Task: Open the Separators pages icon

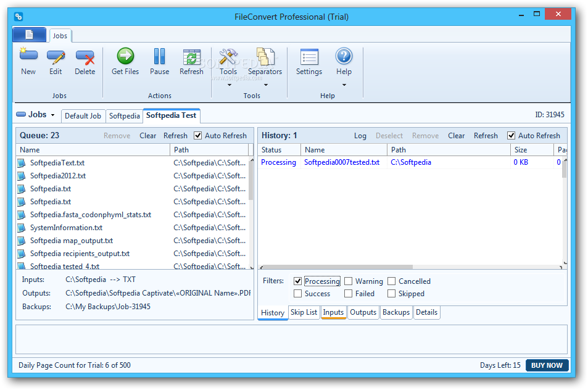Action: pos(265,57)
